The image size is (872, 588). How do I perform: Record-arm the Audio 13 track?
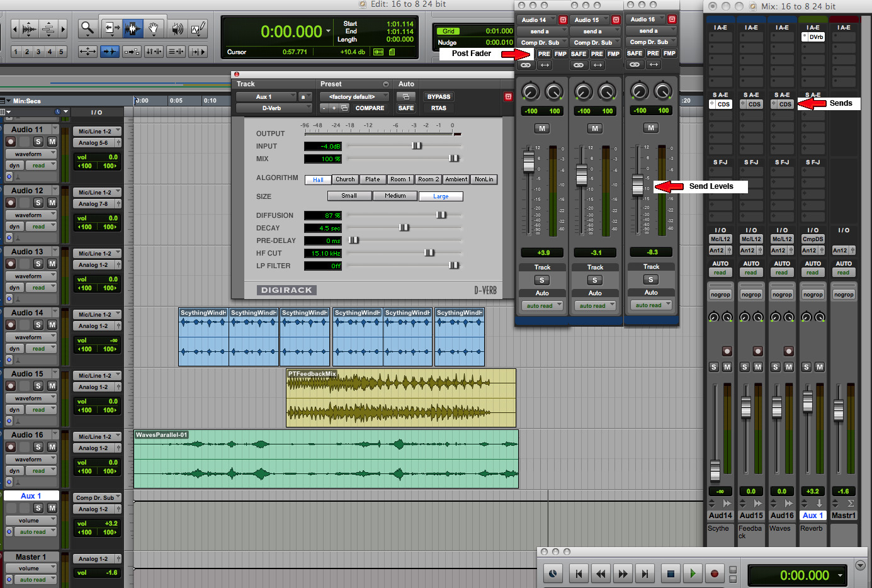(11, 264)
